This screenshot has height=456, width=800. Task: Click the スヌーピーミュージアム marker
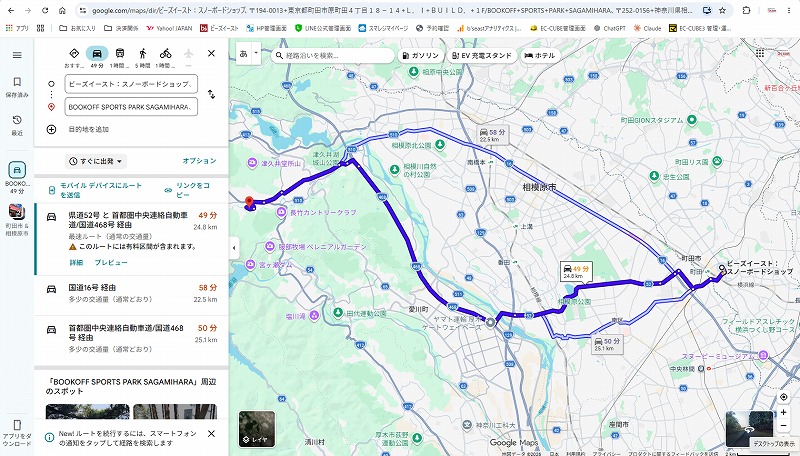pos(763,356)
